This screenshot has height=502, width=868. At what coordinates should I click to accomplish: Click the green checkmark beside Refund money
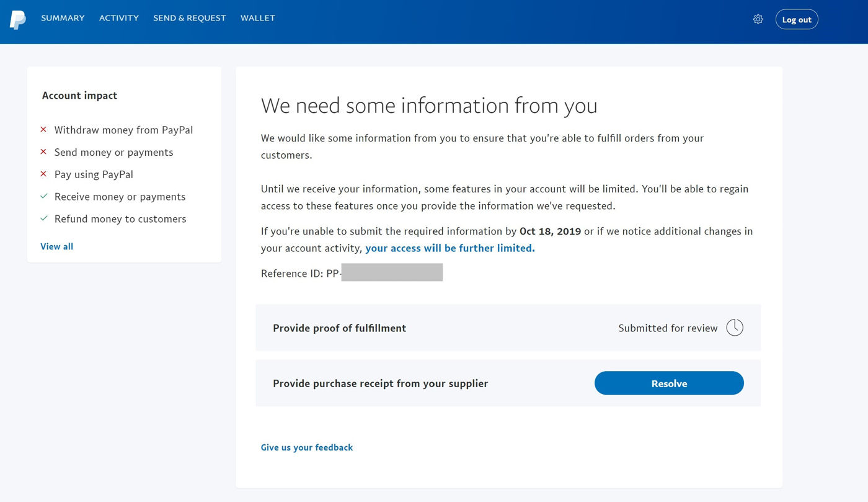(x=43, y=219)
